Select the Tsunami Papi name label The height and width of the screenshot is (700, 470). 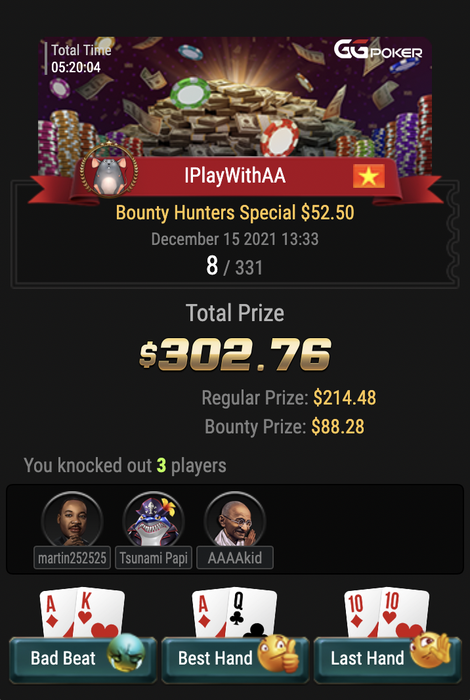[x=154, y=558]
